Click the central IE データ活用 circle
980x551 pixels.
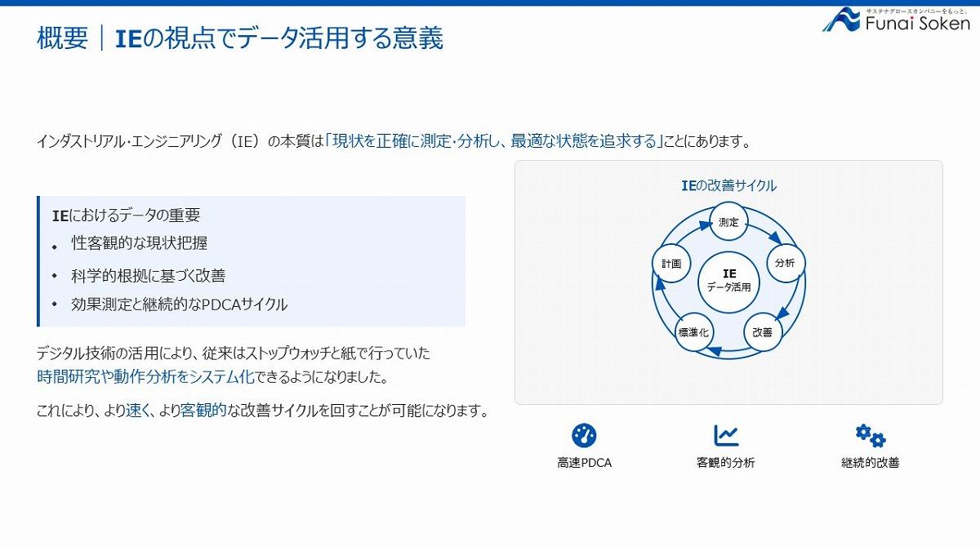click(x=728, y=282)
